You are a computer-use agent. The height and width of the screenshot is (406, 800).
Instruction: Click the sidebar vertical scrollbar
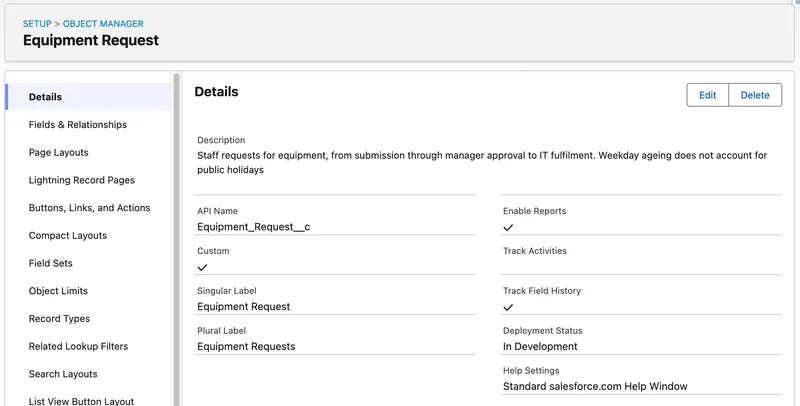tap(177, 240)
